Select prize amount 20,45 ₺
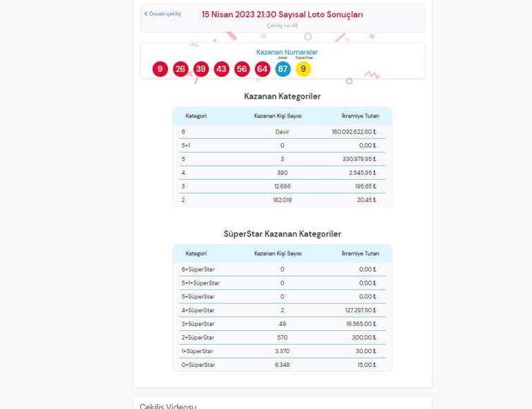The image size is (532, 409). point(367,200)
